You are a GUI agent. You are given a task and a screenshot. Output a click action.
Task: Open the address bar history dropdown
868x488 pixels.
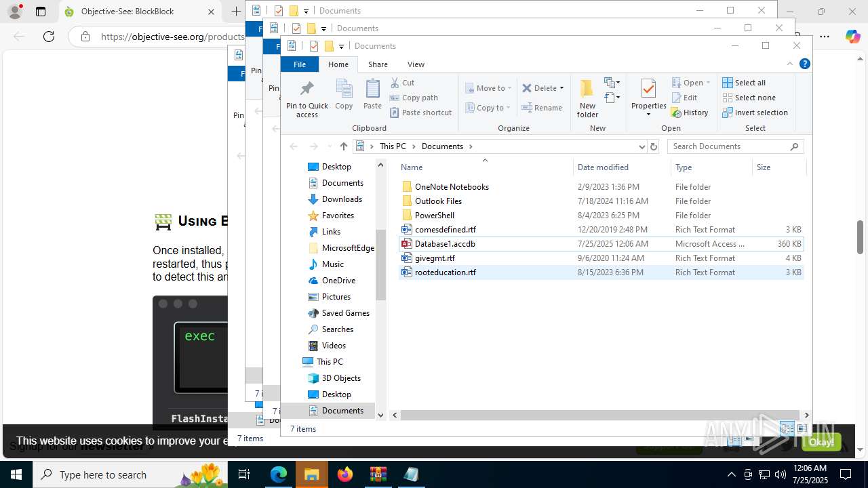pyautogui.click(x=642, y=146)
